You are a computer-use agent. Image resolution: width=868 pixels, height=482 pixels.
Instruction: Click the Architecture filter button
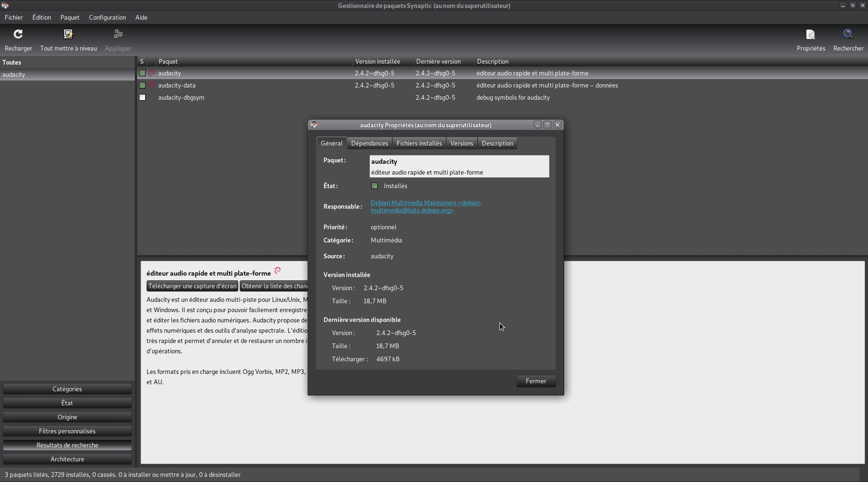(x=67, y=459)
